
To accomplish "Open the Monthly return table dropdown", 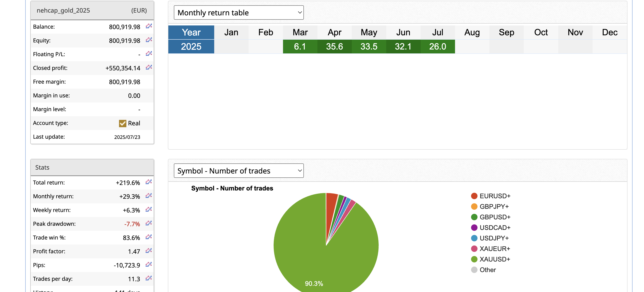I will pyautogui.click(x=239, y=12).
